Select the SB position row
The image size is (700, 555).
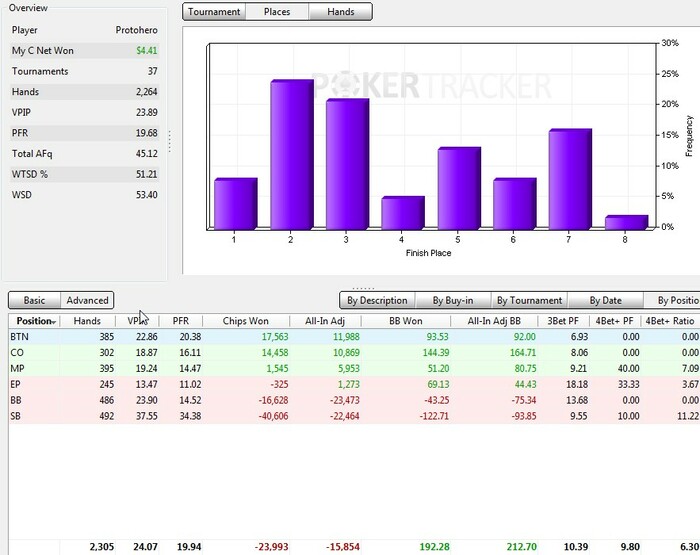coord(354,416)
